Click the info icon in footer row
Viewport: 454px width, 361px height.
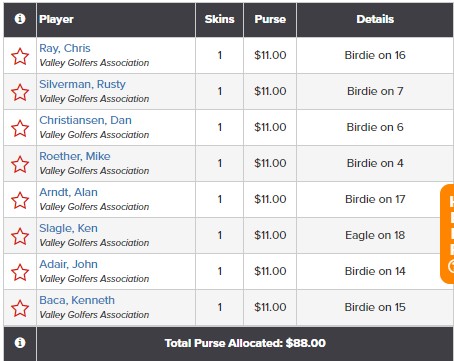[20, 342]
